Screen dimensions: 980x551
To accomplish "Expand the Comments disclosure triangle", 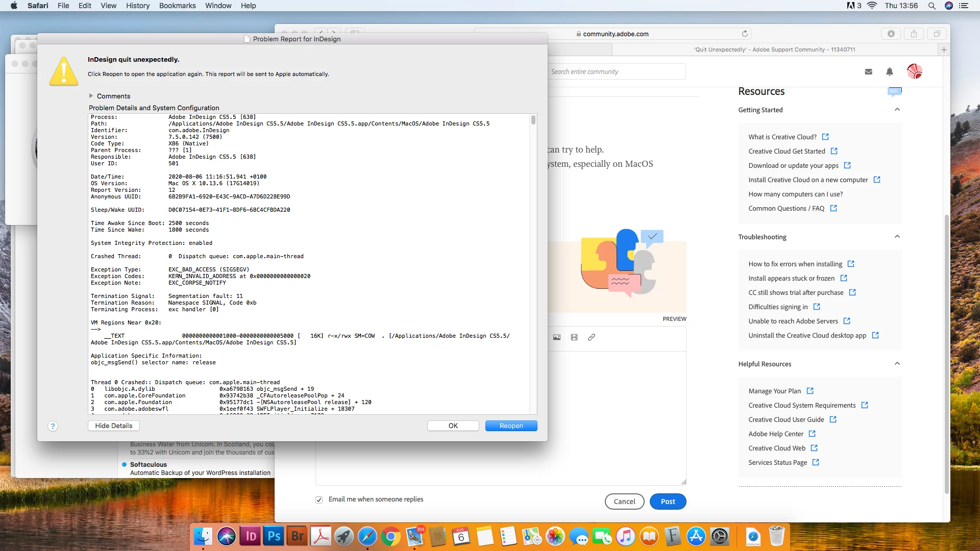I will pos(91,96).
